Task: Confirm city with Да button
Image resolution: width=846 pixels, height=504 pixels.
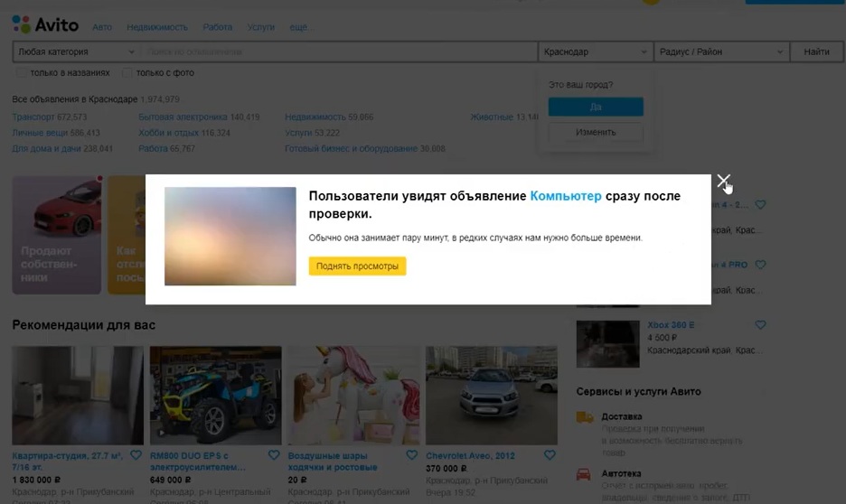Action: (x=596, y=107)
